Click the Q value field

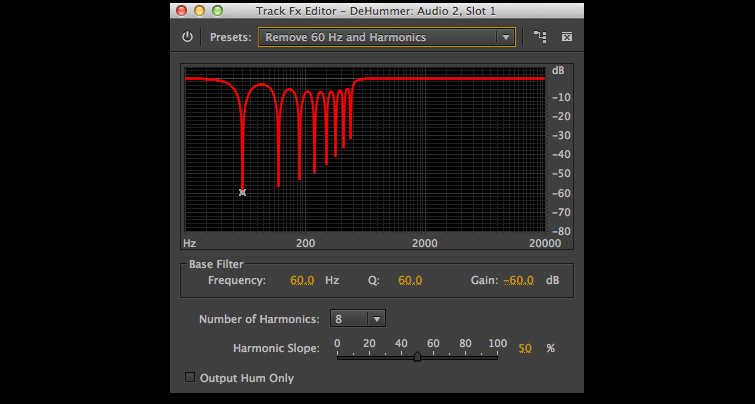410,281
